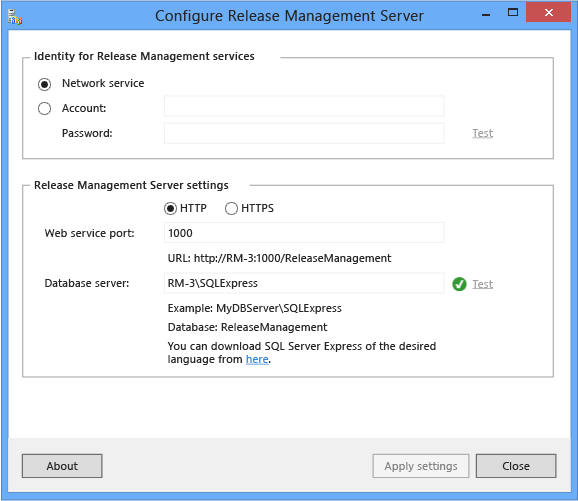Click the 'Database: ReleaseManagement' text

(247, 327)
